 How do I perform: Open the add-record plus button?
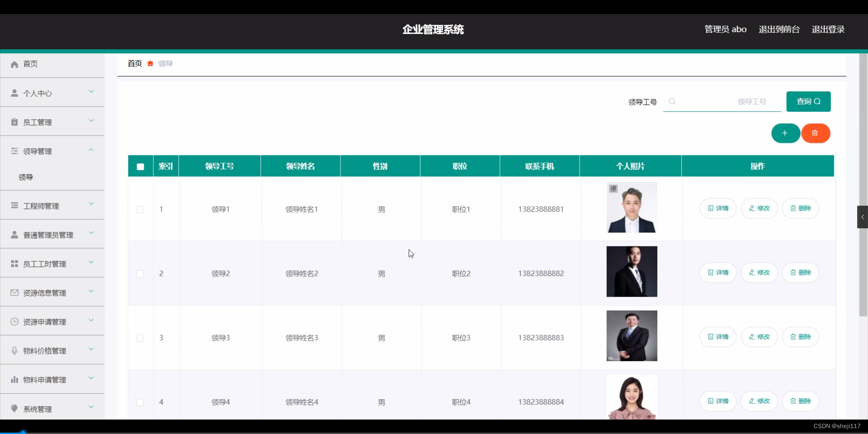pos(785,133)
